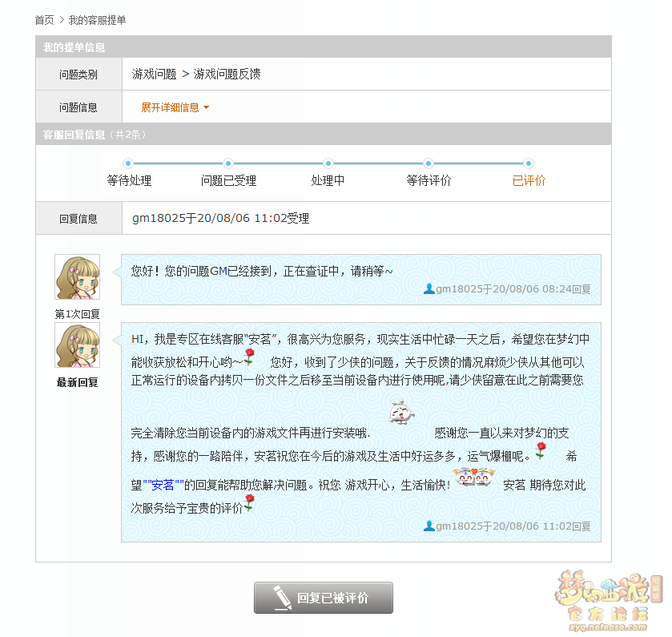Select the 等待评价 progress step dot
The width and height of the screenshot is (672, 637).
tap(429, 163)
